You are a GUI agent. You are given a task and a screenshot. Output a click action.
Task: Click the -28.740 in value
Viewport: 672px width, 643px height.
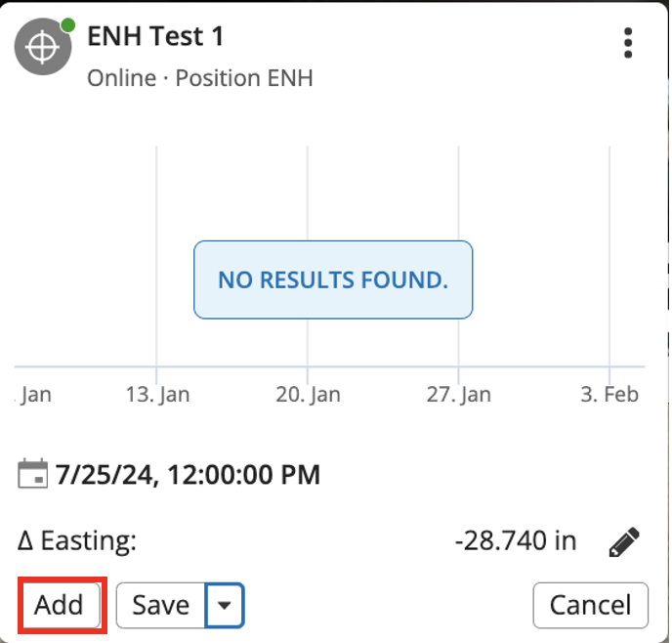pos(515,540)
